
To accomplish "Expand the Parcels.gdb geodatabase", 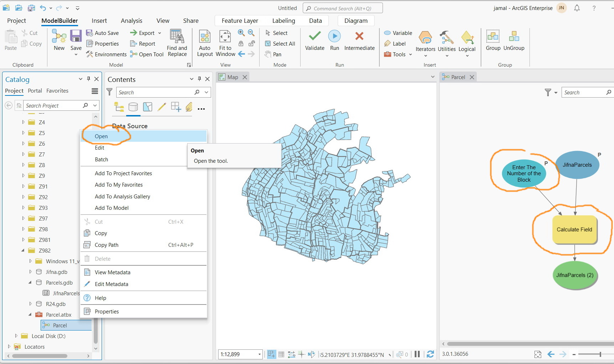I will [x=30, y=282].
